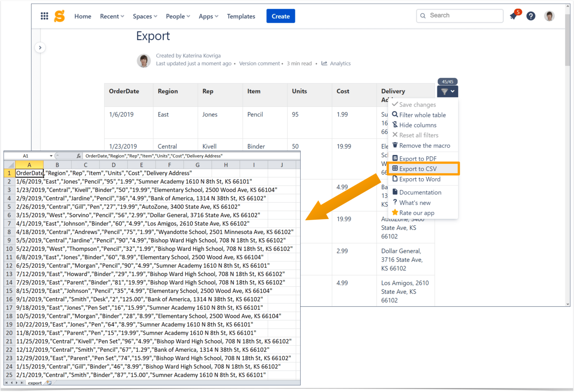Click the Atlassian app switcher grid icon
575x392 pixels.
coord(44,16)
